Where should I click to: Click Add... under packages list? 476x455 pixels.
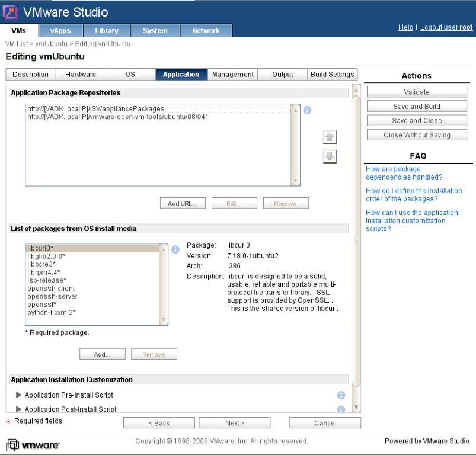tap(103, 354)
